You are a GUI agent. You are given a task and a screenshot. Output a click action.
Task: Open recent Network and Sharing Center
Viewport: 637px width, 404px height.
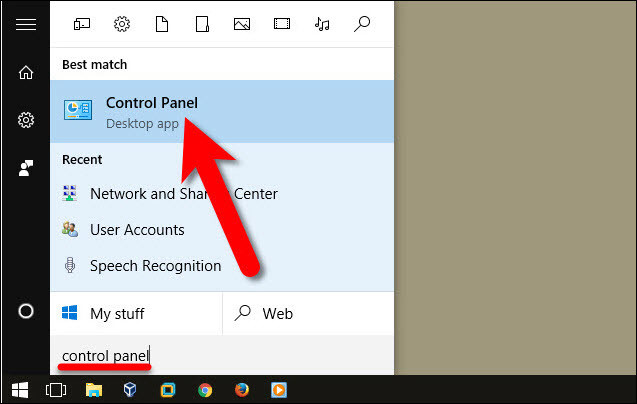(222, 194)
